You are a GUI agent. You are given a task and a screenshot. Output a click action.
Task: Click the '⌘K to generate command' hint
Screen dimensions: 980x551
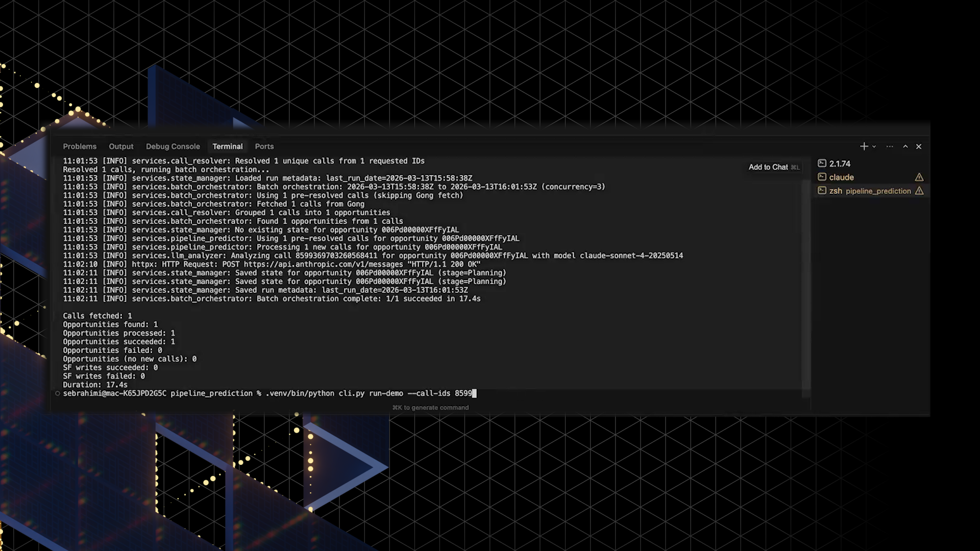click(x=430, y=408)
